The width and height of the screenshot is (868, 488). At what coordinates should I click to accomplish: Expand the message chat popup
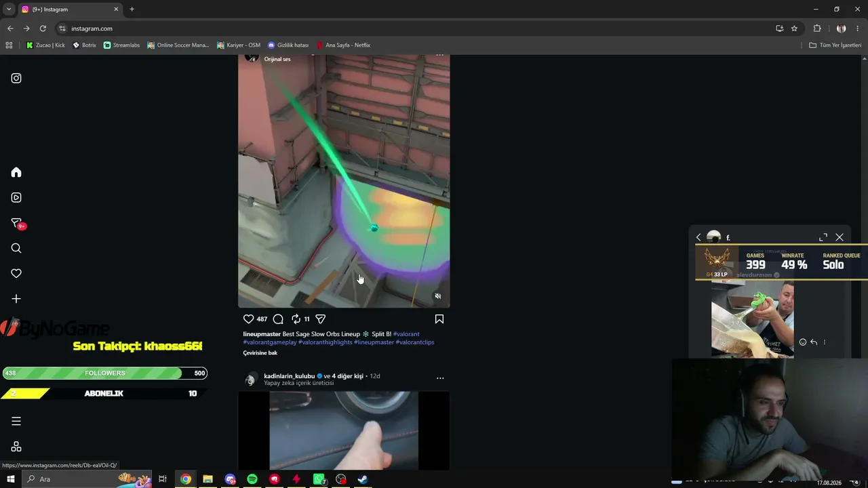[823, 237]
